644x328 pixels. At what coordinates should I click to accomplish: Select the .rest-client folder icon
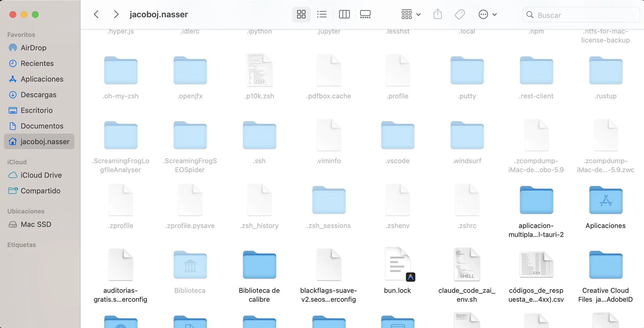click(536, 70)
